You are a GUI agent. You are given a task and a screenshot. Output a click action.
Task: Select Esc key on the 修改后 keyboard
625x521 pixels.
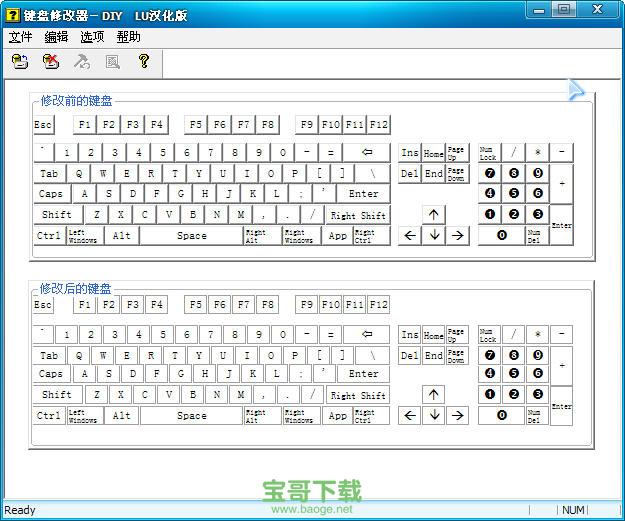43,305
